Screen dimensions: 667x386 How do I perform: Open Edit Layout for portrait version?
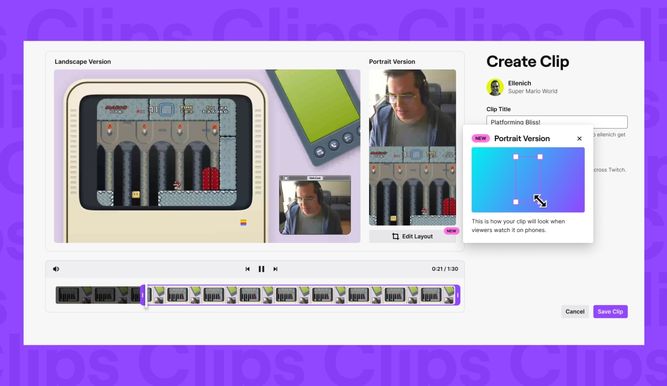(412, 236)
